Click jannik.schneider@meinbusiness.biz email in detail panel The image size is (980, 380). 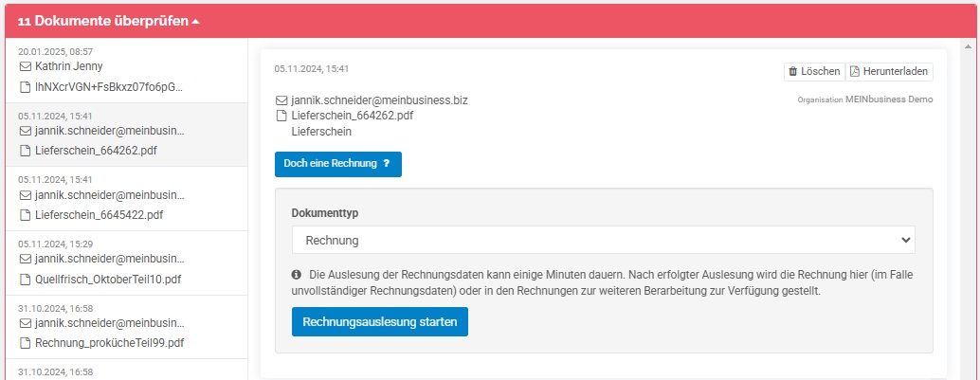tap(379, 100)
